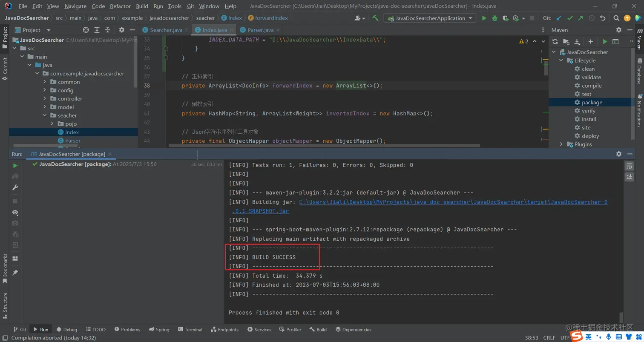Toggle the eye view options in Run panel
644x342 pixels.
click(15, 212)
